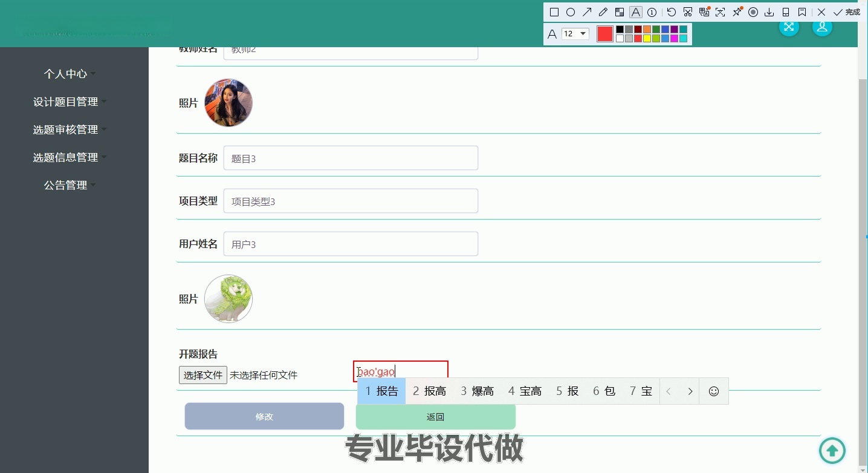Click the 返回 button
Viewport: 868px width, 473px height.
pos(435,416)
